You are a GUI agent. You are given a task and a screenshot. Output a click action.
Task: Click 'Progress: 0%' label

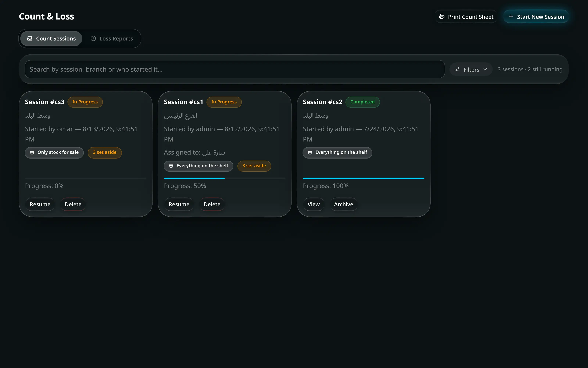point(44,186)
